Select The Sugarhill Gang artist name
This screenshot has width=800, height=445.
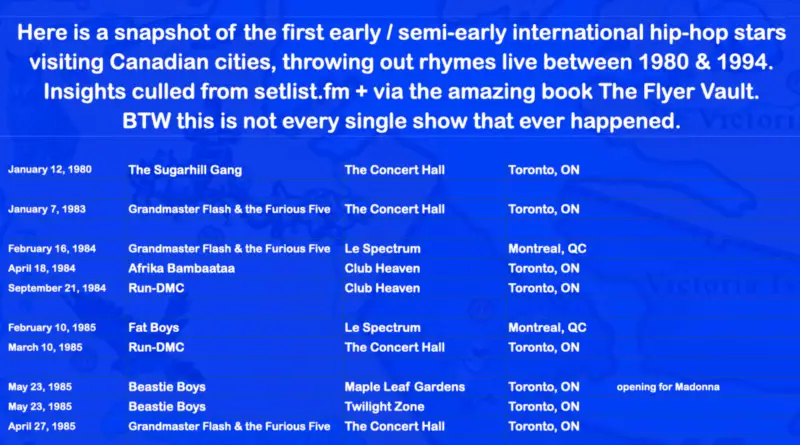click(x=185, y=170)
